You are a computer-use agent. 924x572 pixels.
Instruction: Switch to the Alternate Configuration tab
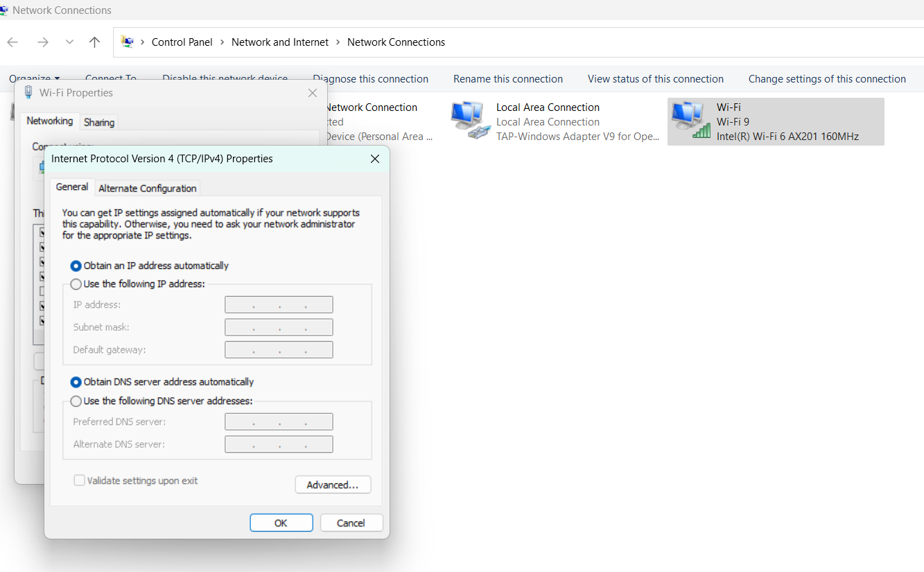coord(148,188)
